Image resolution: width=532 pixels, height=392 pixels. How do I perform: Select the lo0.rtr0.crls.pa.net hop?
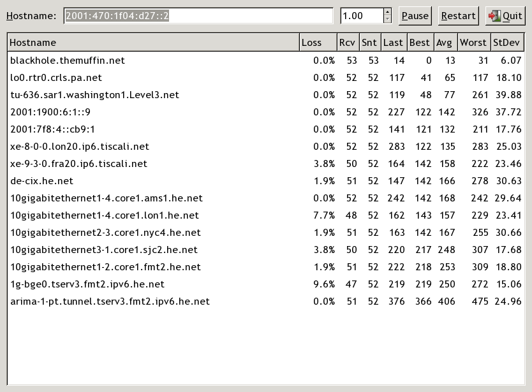[266, 78]
